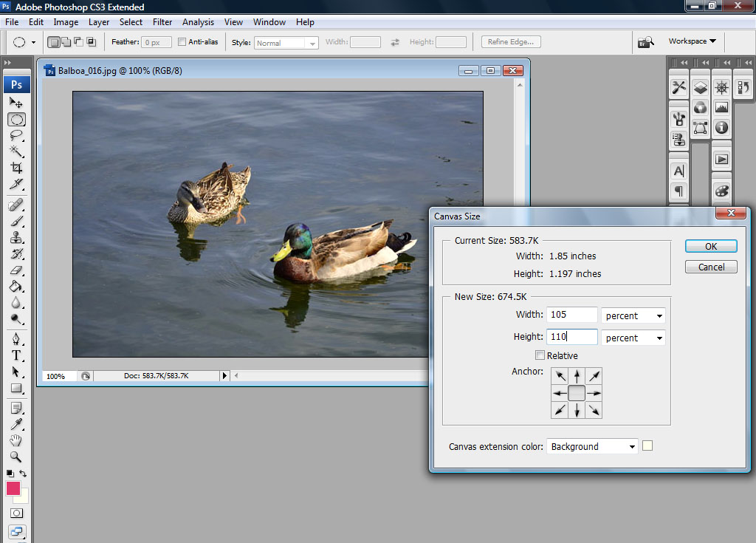This screenshot has height=543, width=756.
Task: Select the Clone Stamp tool
Action: pos(16,237)
